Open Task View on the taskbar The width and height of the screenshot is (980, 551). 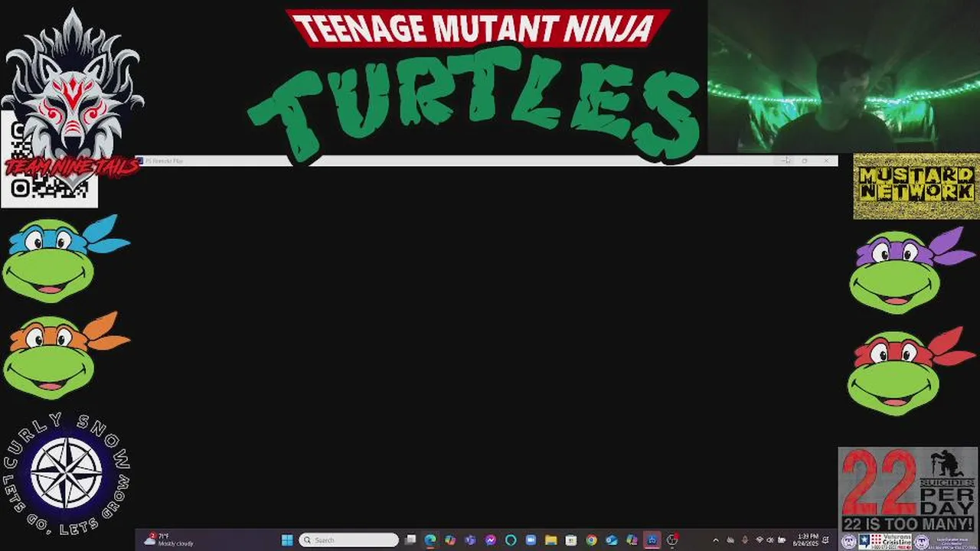(x=410, y=540)
